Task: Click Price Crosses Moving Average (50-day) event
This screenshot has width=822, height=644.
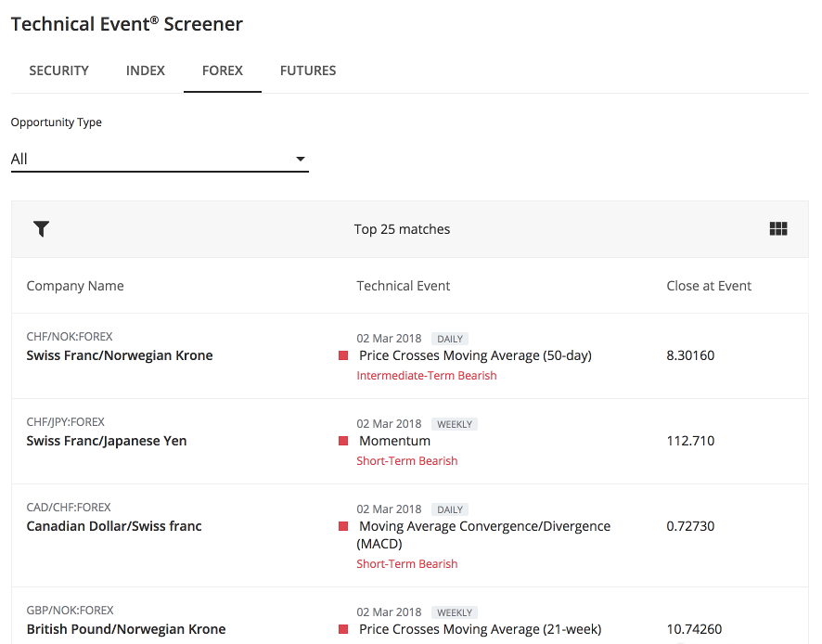Action: tap(475, 355)
